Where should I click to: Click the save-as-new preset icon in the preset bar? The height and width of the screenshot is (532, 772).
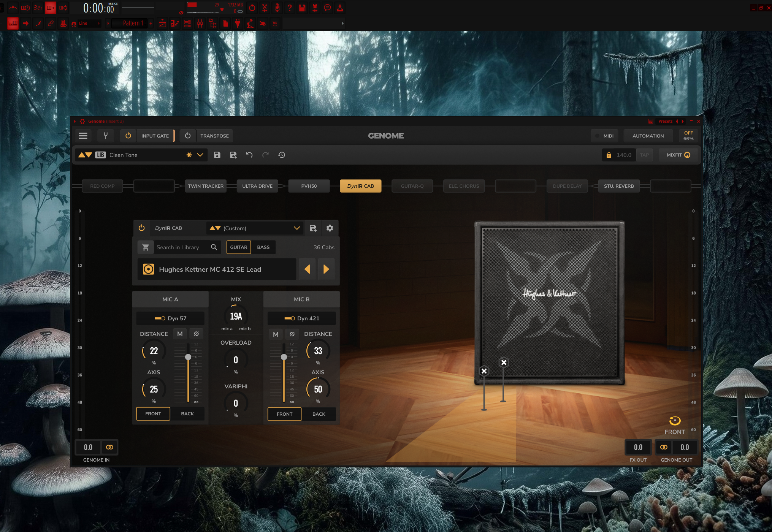click(233, 155)
